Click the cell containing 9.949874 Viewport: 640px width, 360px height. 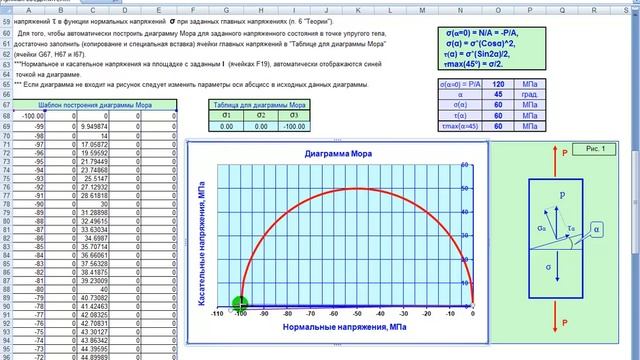(x=93, y=127)
